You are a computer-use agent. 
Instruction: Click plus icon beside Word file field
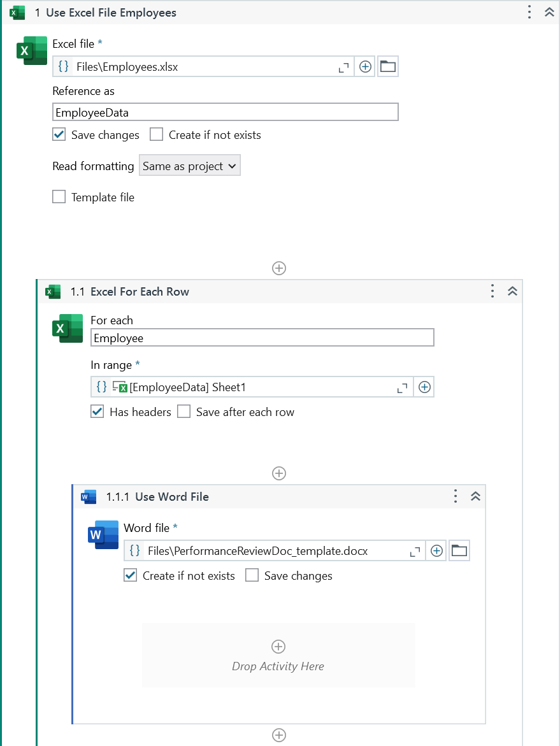point(436,550)
